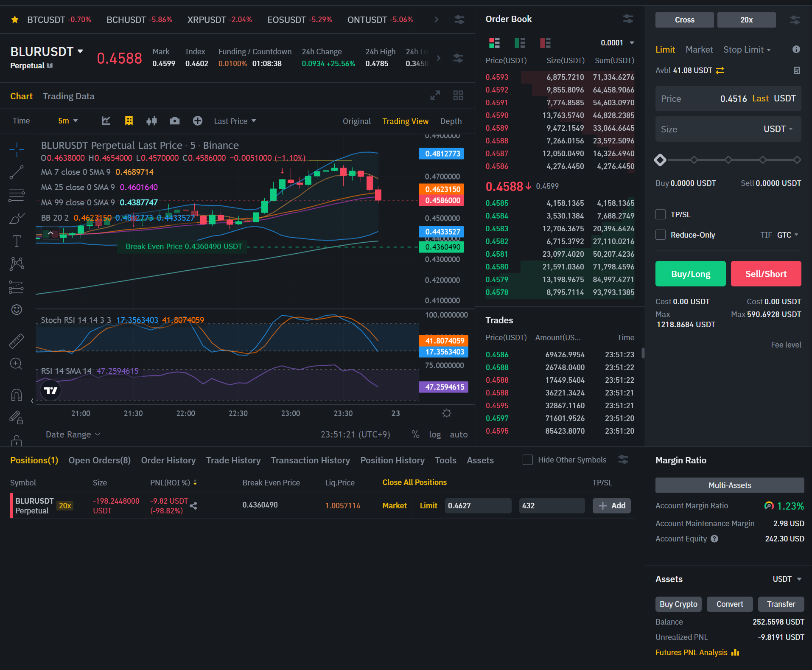
Task: Show only asks in order book
Action: 545,43
